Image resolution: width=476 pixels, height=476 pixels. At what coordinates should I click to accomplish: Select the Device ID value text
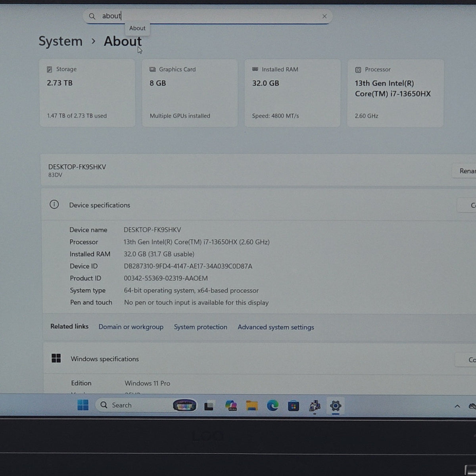pyautogui.click(x=188, y=266)
